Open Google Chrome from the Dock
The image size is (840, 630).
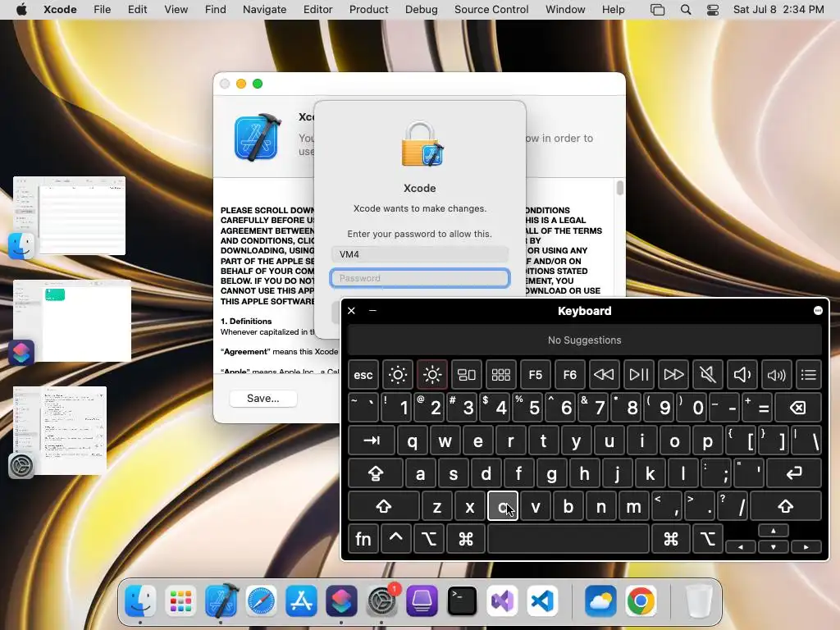[x=641, y=601]
